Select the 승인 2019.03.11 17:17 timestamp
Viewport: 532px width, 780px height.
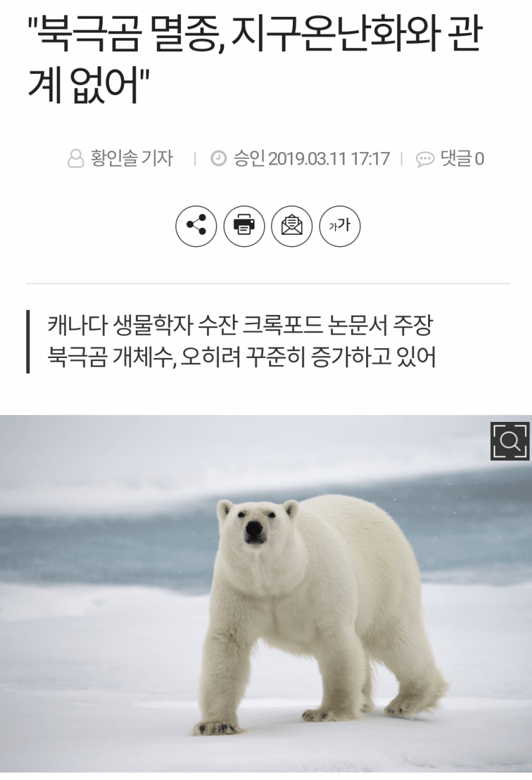click(312, 158)
